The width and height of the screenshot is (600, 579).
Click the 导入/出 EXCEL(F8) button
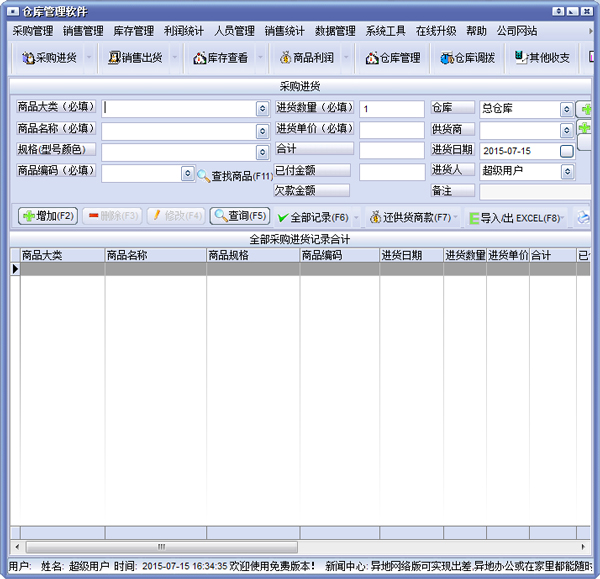tap(515, 218)
